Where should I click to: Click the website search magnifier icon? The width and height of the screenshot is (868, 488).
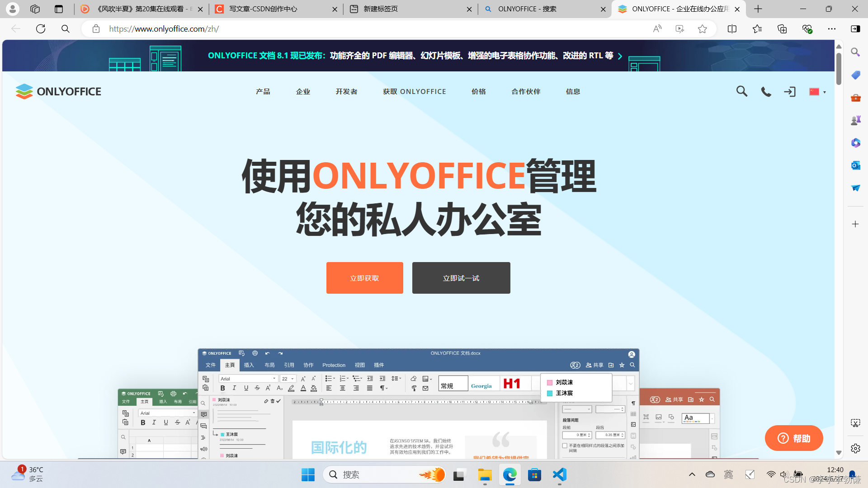(741, 91)
